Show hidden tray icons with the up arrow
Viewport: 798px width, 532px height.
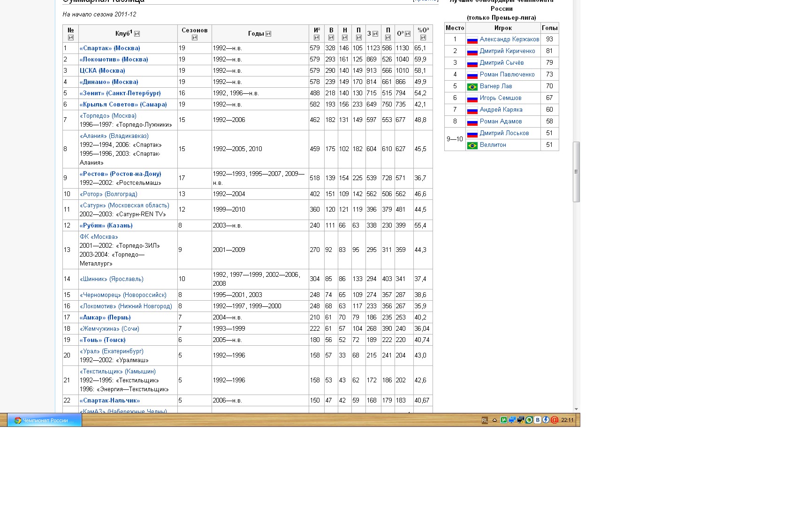point(494,420)
